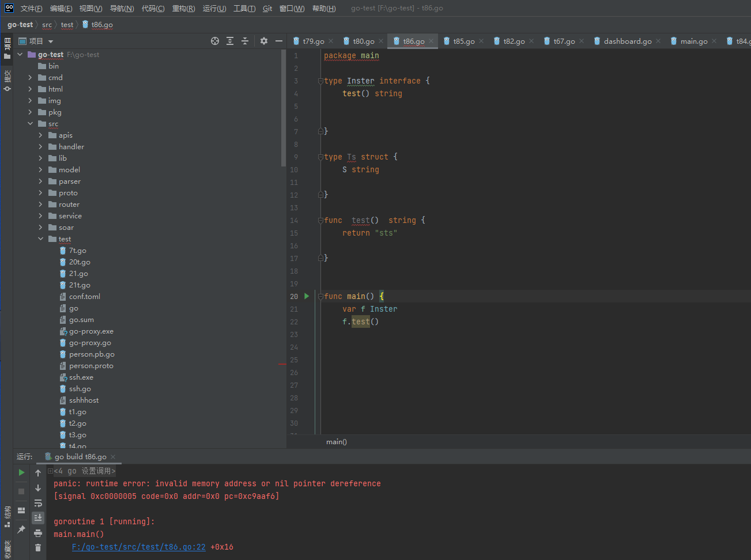The width and height of the screenshot is (751, 560).
Task: Close the dashboard.go editor tab
Action: point(658,41)
